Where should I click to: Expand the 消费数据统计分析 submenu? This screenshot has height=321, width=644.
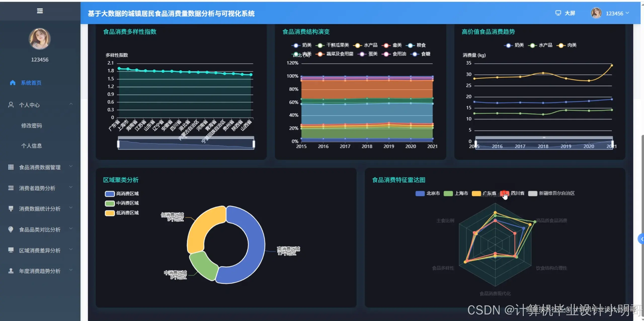point(40,209)
